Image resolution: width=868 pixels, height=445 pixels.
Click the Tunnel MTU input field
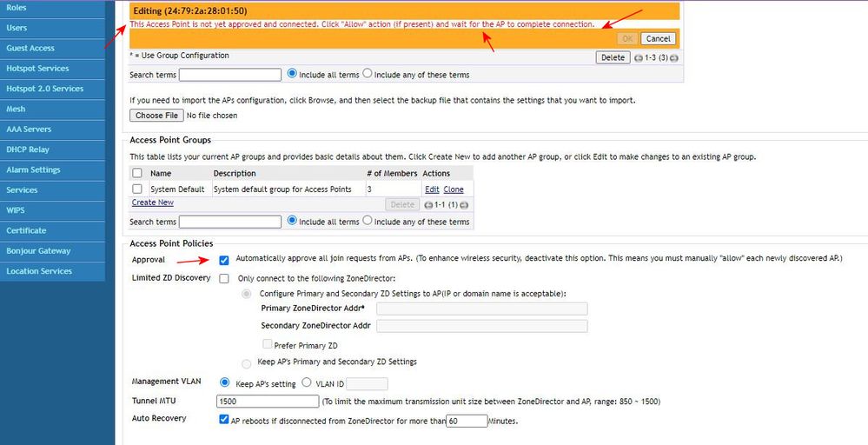point(267,402)
